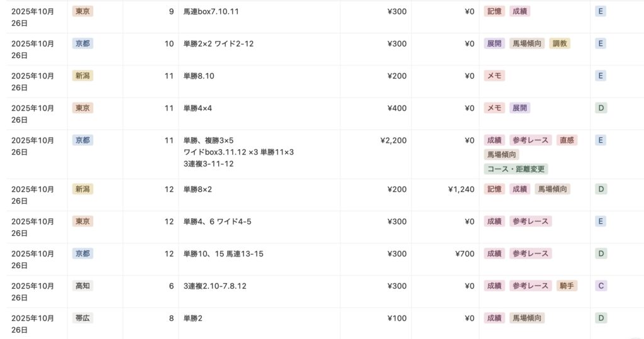Click the 単勝4、6 ワイド4-5 cell
The height and width of the screenshot is (339, 644).
point(218,221)
